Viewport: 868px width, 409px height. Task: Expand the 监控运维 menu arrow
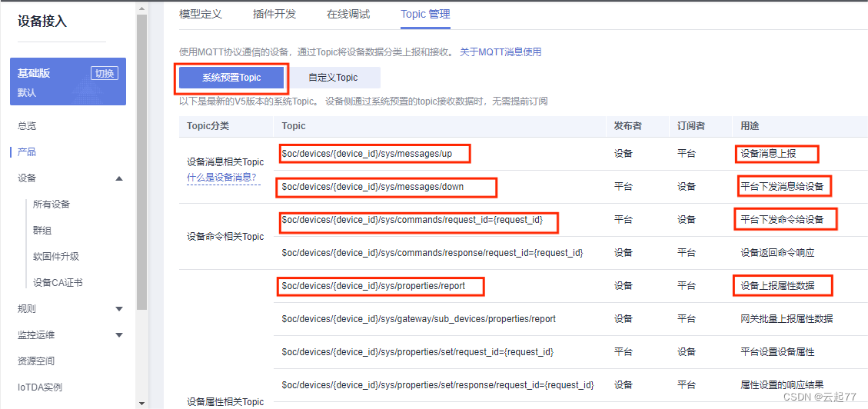pyautogui.click(x=119, y=335)
